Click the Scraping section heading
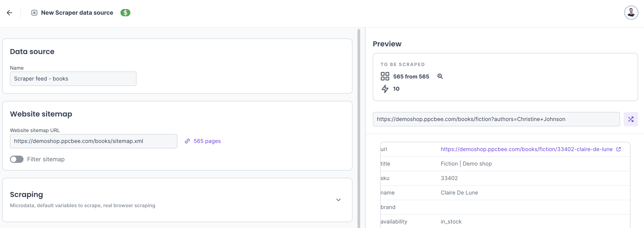 coord(26,195)
